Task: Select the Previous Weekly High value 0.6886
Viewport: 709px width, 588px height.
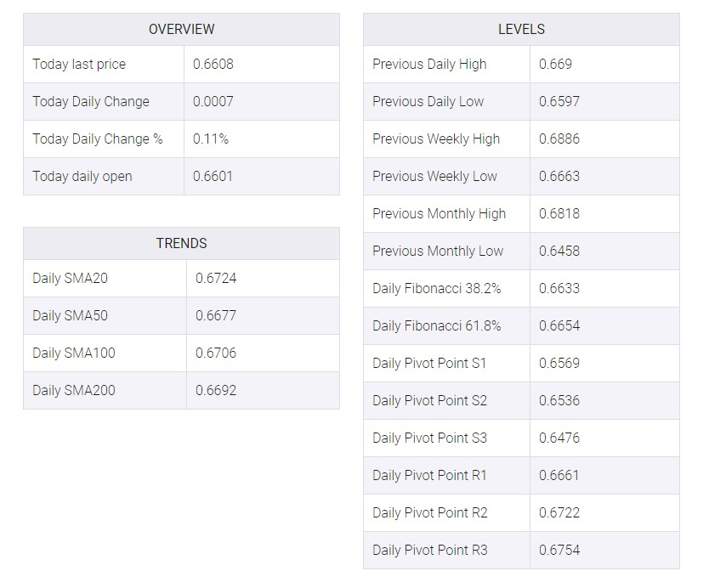Action: click(x=559, y=139)
